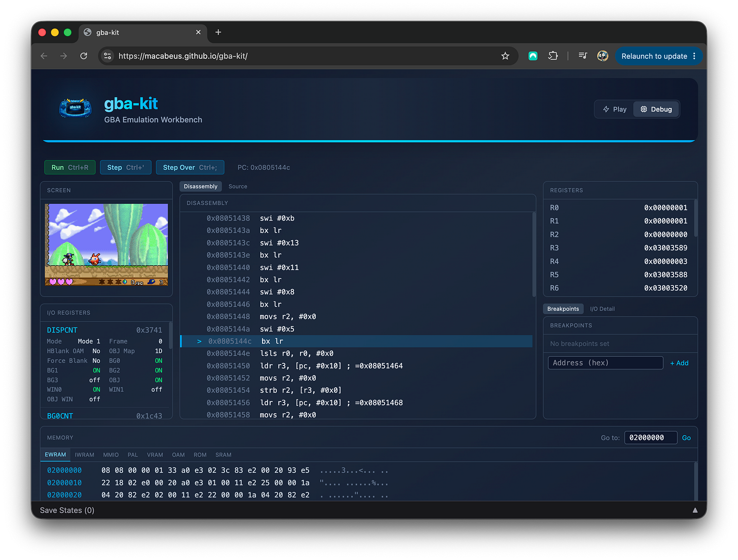Click the BG1 ON value
This screenshot has width=738, height=560.
96,370
